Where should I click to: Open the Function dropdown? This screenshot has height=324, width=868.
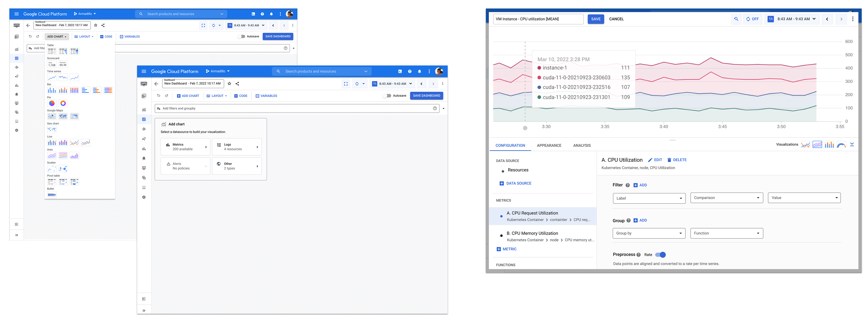click(x=726, y=233)
